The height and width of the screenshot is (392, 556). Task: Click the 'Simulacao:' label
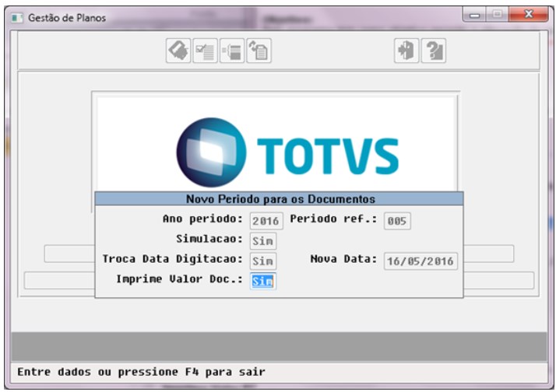coord(209,239)
